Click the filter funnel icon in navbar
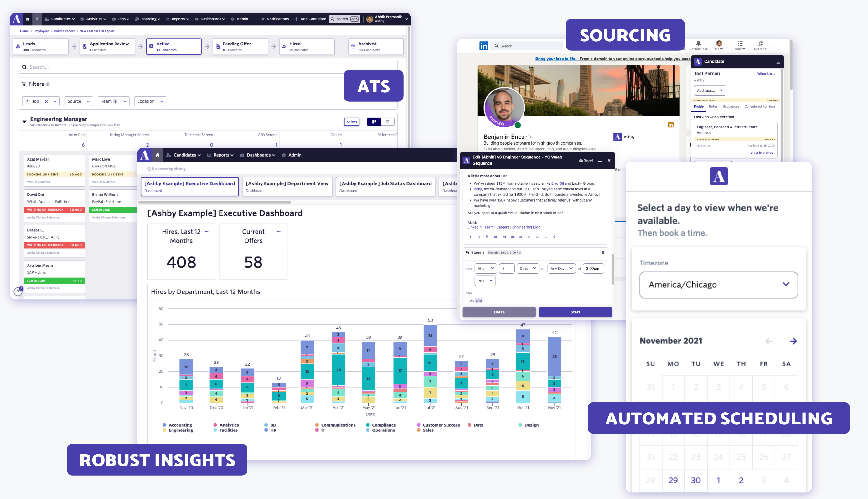868x499 pixels. pos(37,19)
